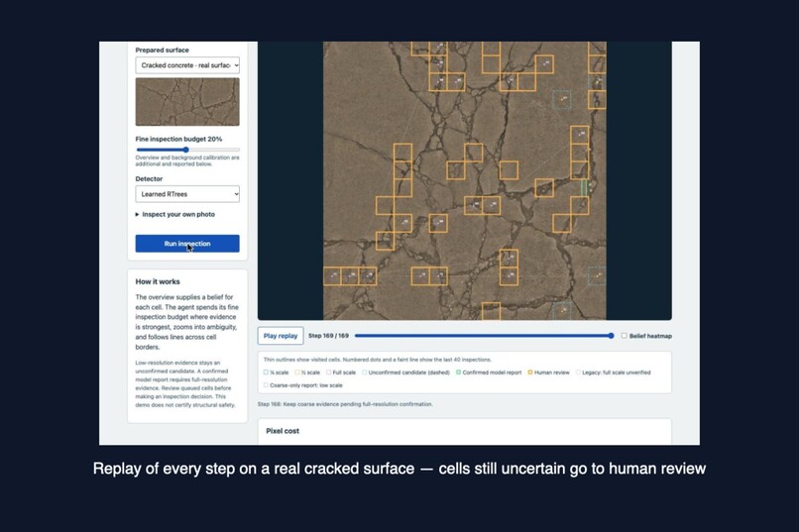This screenshot has height=532, width=799.
Task: Click the 'Human review' legend entry
Action: point(548,372)
